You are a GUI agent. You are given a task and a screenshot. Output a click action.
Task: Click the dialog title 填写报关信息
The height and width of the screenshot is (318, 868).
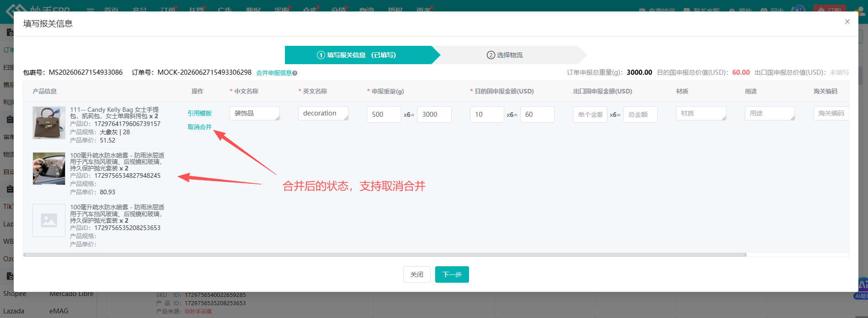tap(48, 23)
